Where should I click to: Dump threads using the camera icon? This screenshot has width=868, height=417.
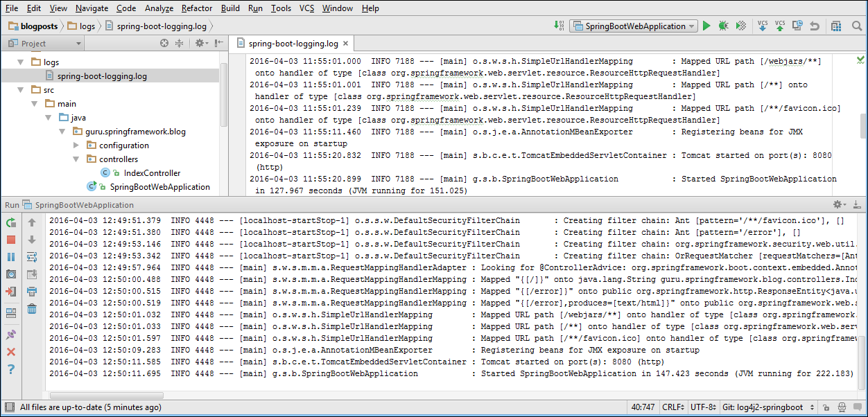(x=11, y=274)
